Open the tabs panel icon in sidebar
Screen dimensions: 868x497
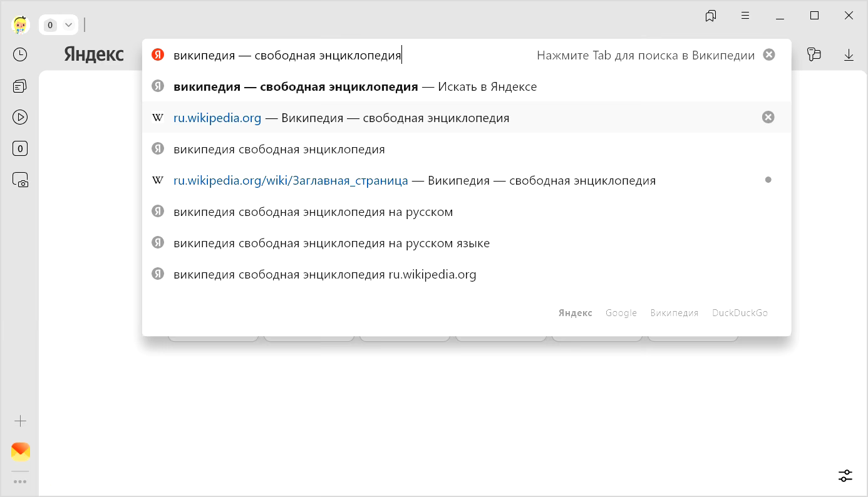tap(20, 86)
